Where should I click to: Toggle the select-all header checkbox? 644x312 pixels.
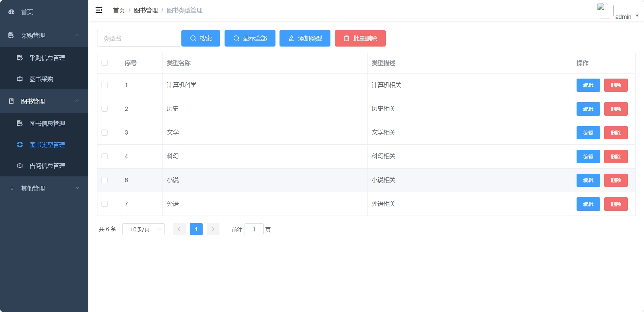click(105, 63)
